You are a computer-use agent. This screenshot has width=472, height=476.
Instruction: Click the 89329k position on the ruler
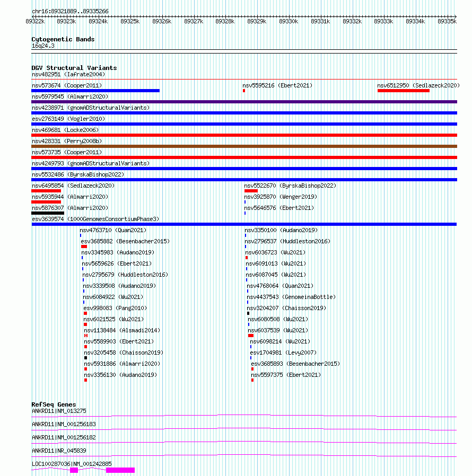click(x=257, y=21)
